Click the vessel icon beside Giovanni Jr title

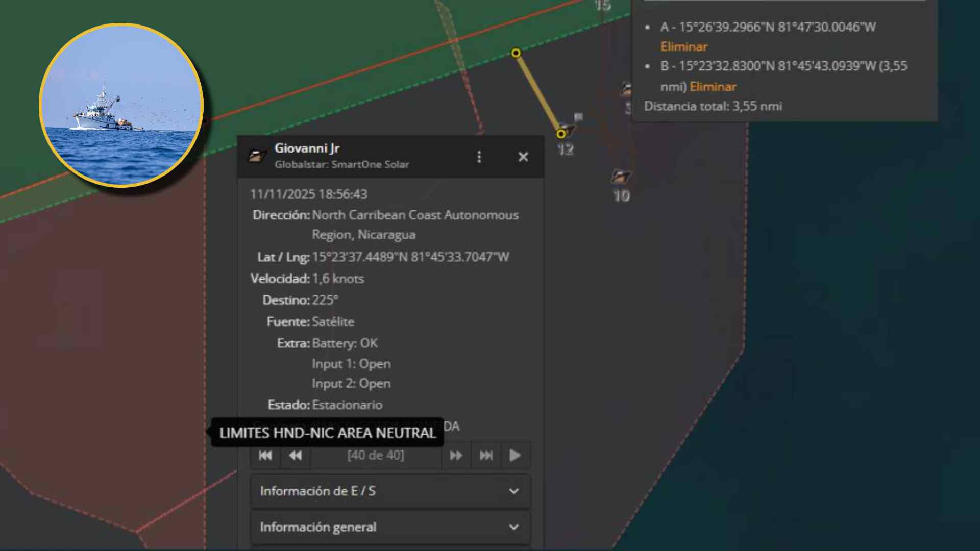click(x=257, y=156)
